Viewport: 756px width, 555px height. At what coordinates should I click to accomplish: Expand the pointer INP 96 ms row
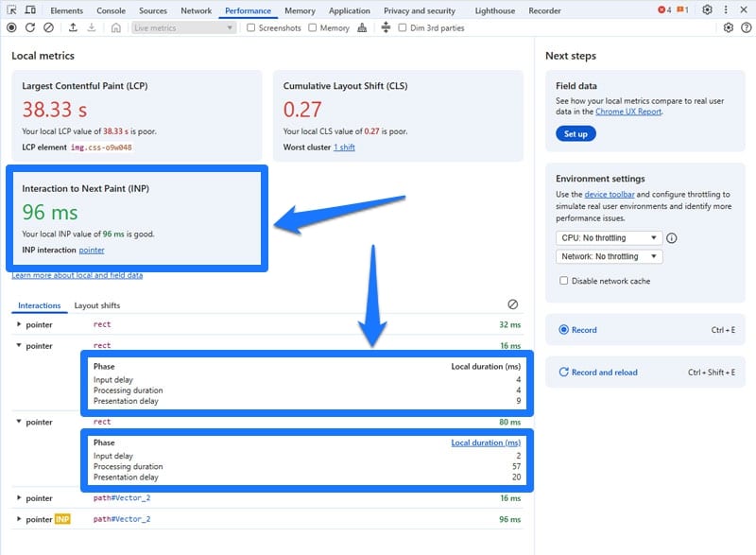tap(19, 519)
